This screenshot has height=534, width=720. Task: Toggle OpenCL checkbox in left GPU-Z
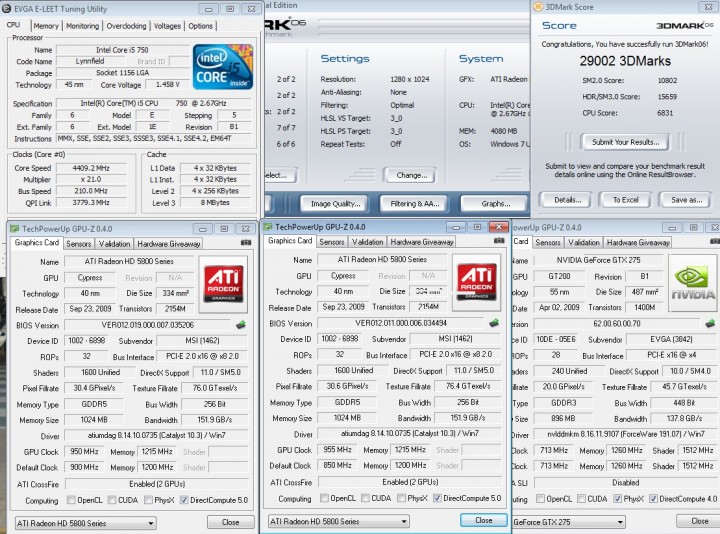(x=71, y=500)
